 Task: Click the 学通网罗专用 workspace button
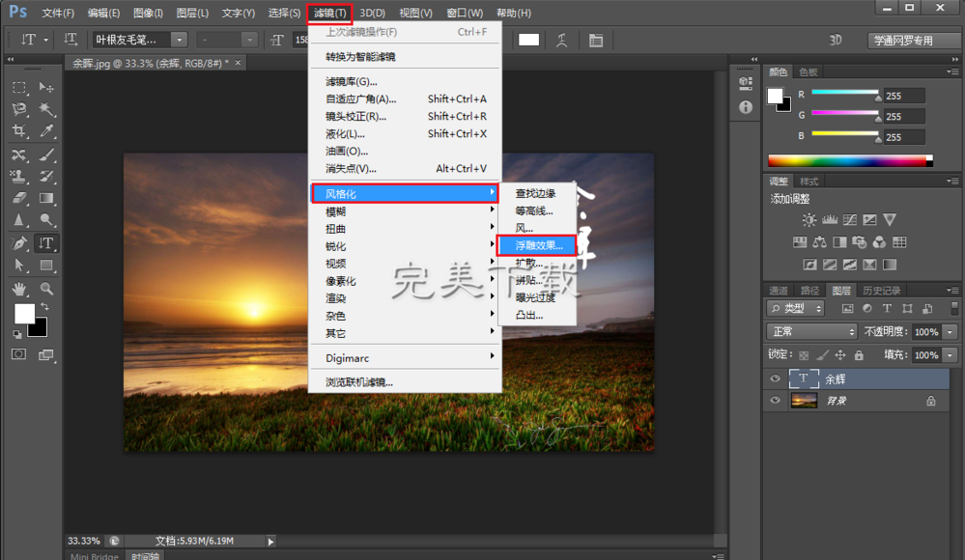pos(903,41)
